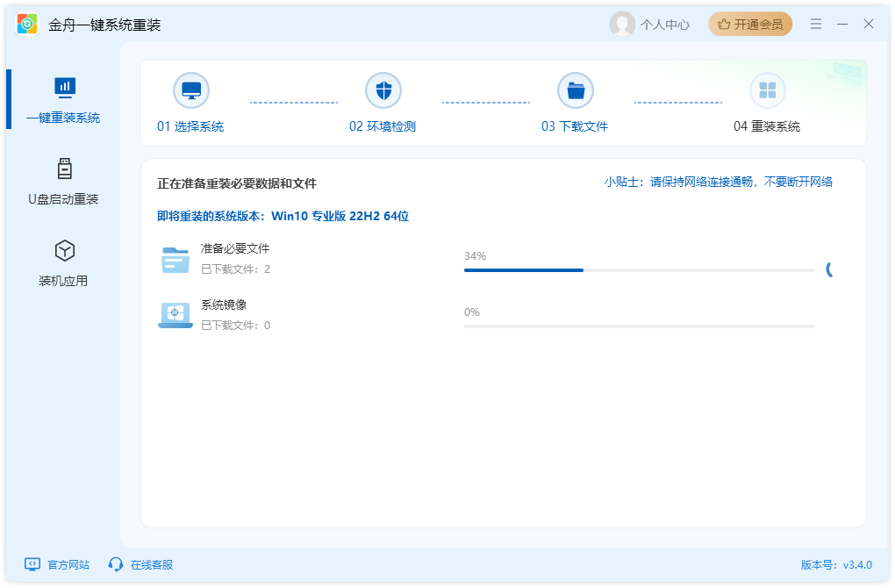Click the 环境检测 shield icon

(383, 89)
